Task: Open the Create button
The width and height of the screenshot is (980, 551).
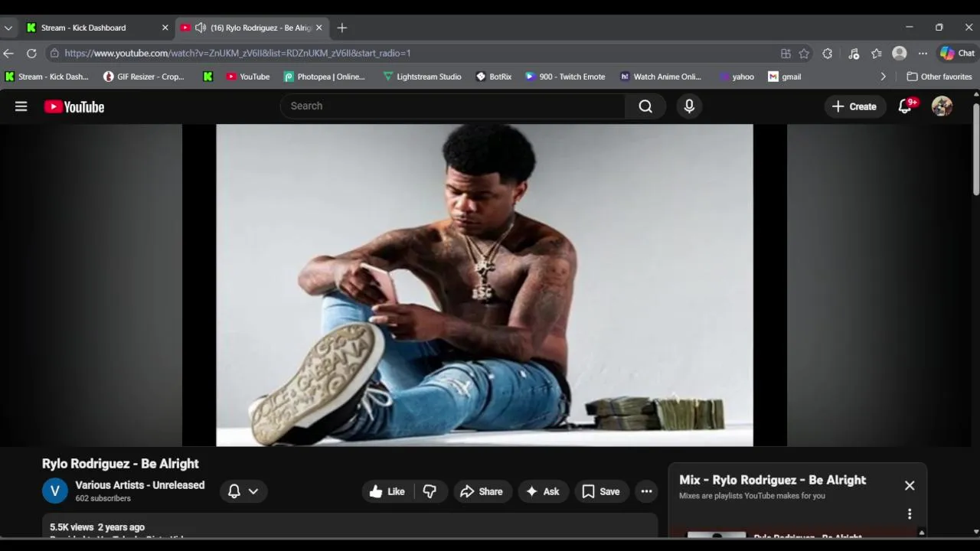Action: pyautogui.click(x=854, y=106)
